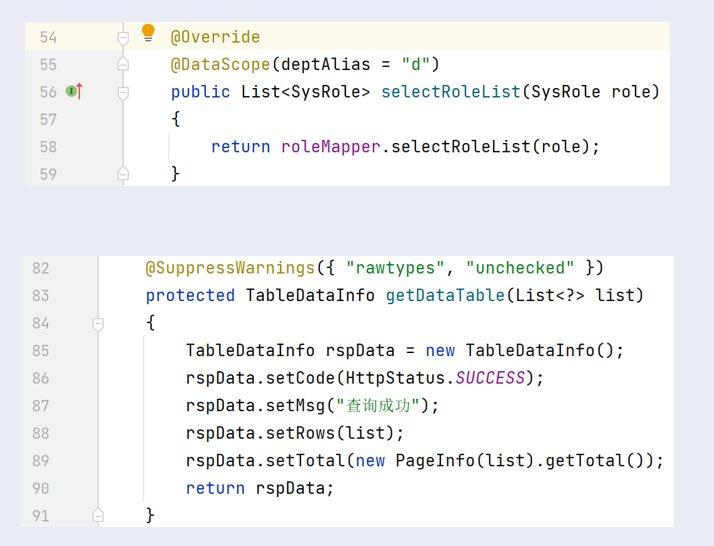Viewport: 714px width, 546px height.
Task: Click the PageInfo class on line 89
Action: point(435,460)
